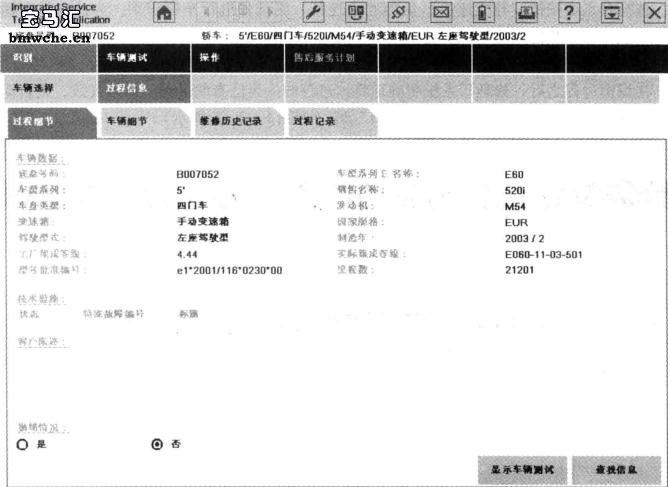Screen dimensions: 668x487
Task: Click the type approval number e1*2001/116*0230*00
Action: [x=230, y=271]
